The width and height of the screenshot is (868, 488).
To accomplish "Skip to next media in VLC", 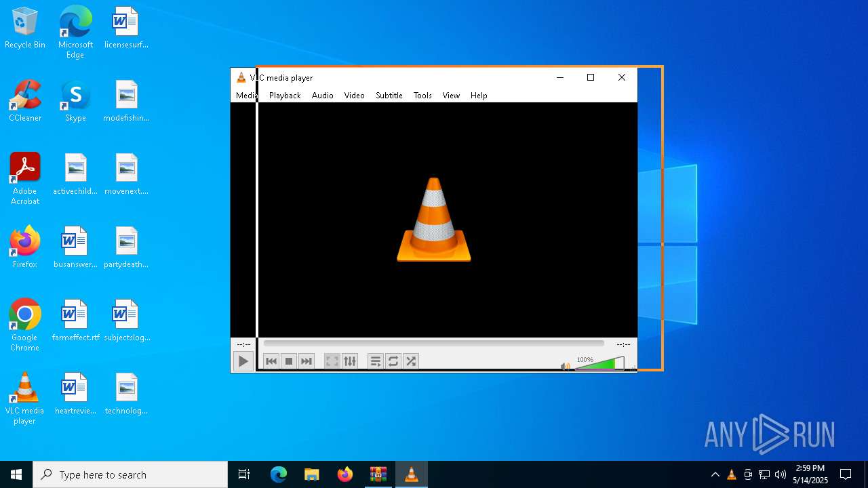I will 307,361.
